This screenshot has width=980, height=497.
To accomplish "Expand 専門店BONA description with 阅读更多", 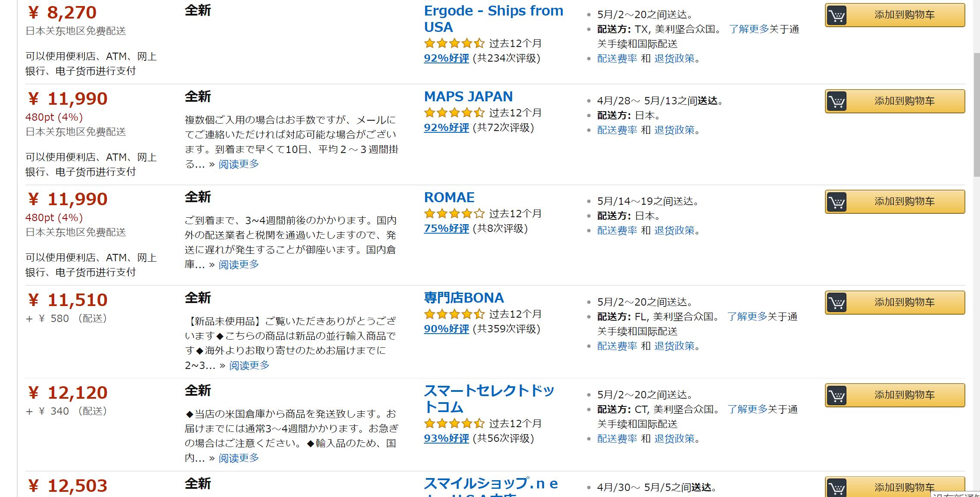I will 249,366.
